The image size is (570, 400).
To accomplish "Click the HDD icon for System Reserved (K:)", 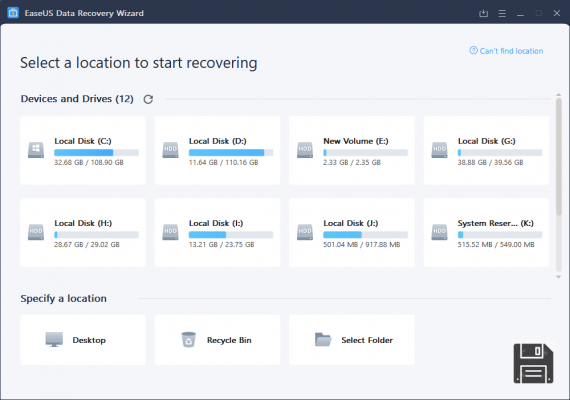I will pos(439,232).
